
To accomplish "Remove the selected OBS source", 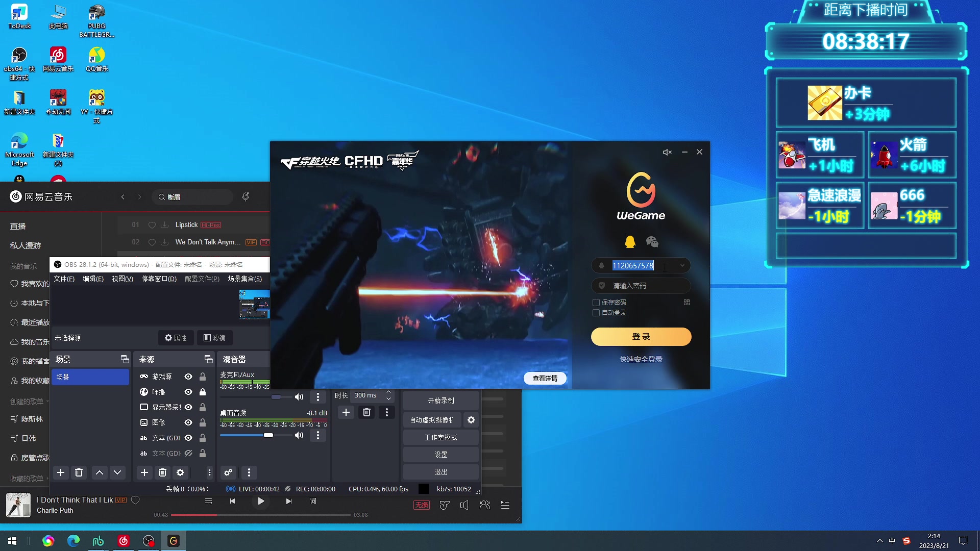I will tap(162, 472).
